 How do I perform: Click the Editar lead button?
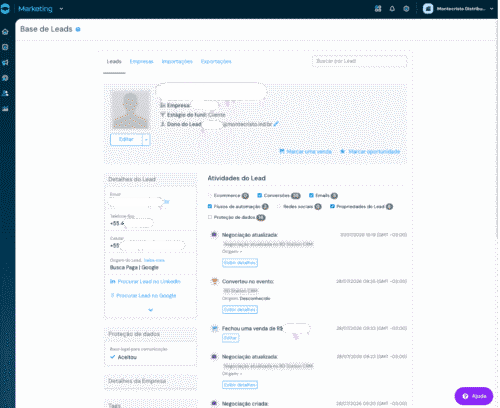pos(126,139)
